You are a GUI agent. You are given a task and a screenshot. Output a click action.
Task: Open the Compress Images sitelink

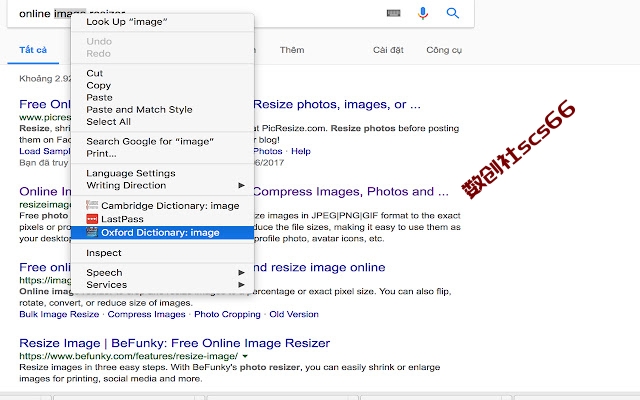pos(146,314)
